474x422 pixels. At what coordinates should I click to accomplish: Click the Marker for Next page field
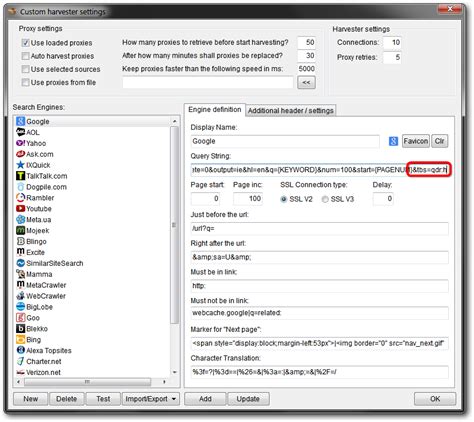[x=320, y=343]
